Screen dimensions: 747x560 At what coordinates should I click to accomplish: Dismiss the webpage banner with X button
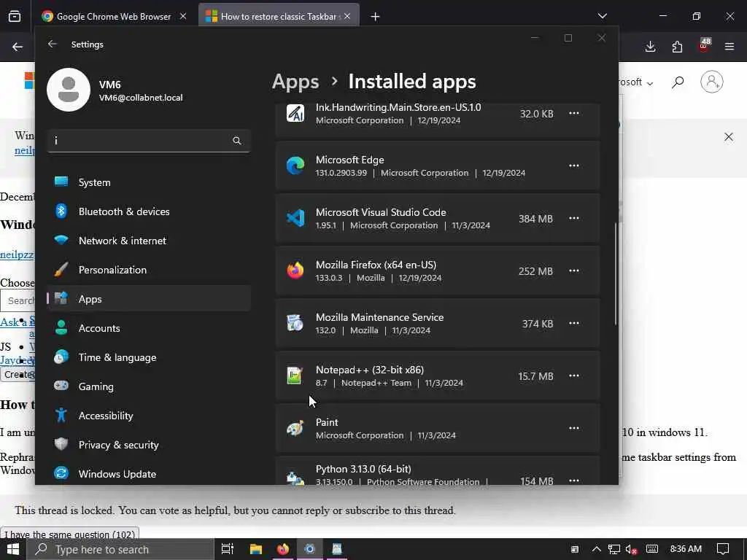click(729, 137)
